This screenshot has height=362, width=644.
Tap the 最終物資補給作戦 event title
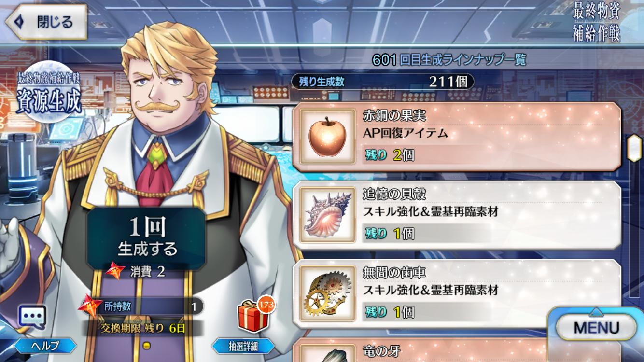tap(596, 23)
